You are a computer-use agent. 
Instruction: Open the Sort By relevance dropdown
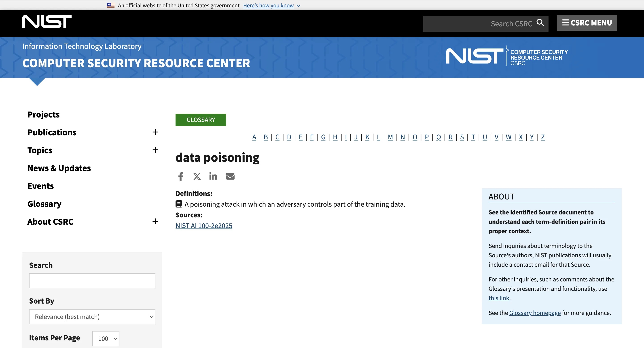(x=92, y=317)
